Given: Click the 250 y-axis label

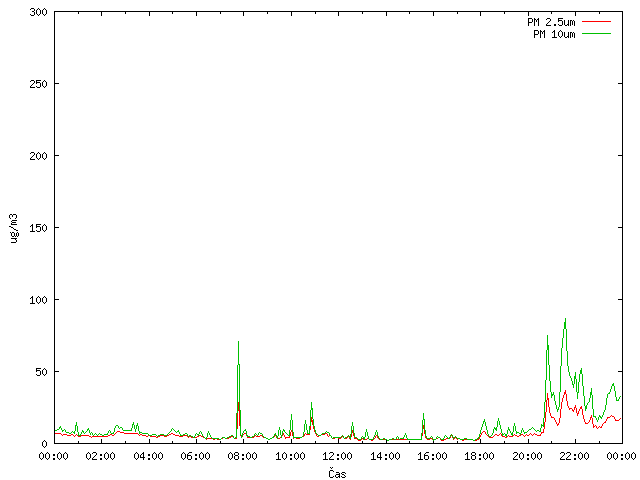Looking at the screenshot, I should coord(38,84).
